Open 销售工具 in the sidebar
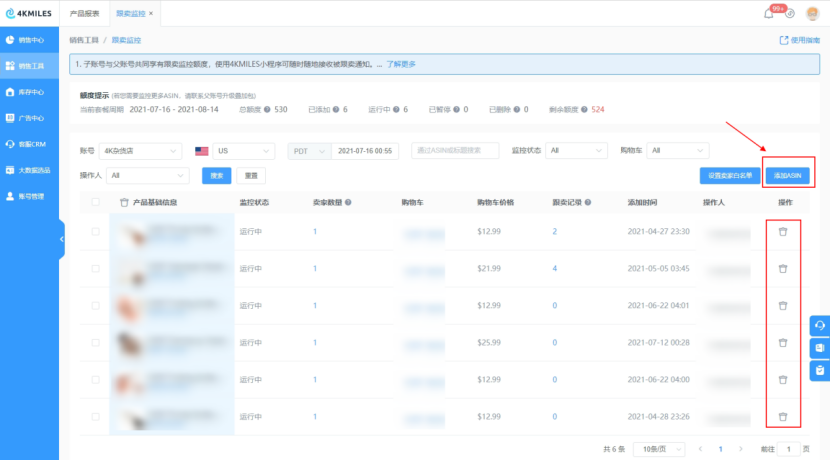Viewport: 830px width, 461px height. (30, 66)
